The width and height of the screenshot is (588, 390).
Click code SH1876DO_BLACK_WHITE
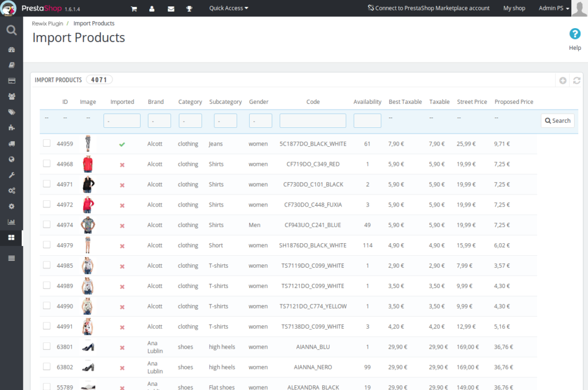point(313,245)
